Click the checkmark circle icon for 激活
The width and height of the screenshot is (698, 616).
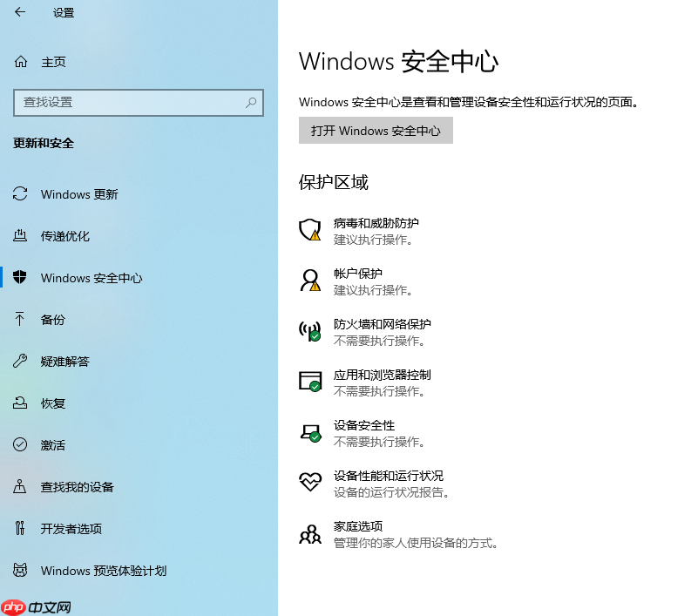pos(20,444)
